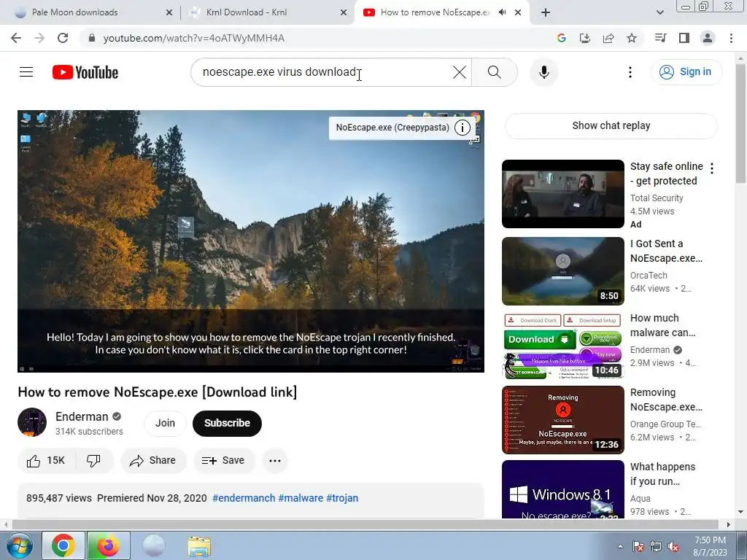747x560 pixels.
Task: Click the horizontal page scrollbar
Action: pyautogui.click(x=365, y=524)
